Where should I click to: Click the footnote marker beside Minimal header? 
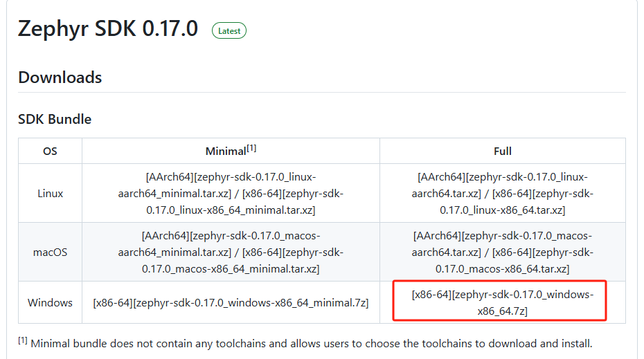(251, 148)
